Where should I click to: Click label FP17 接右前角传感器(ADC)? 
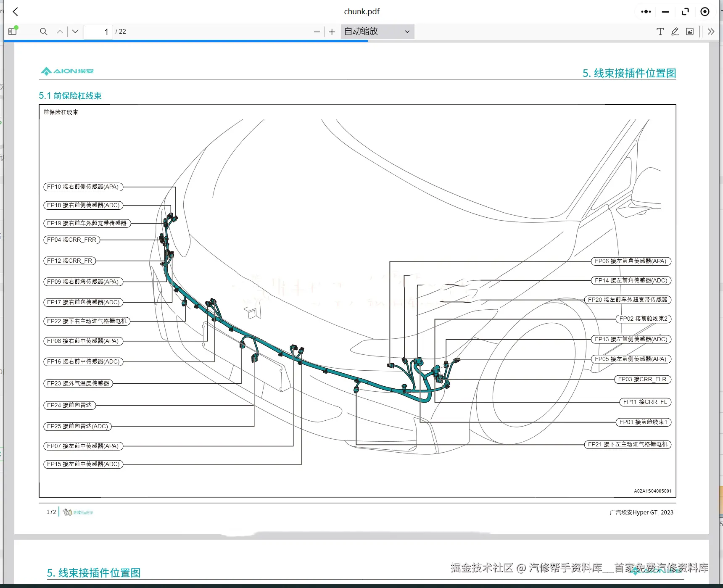click(x=83, y=302)
